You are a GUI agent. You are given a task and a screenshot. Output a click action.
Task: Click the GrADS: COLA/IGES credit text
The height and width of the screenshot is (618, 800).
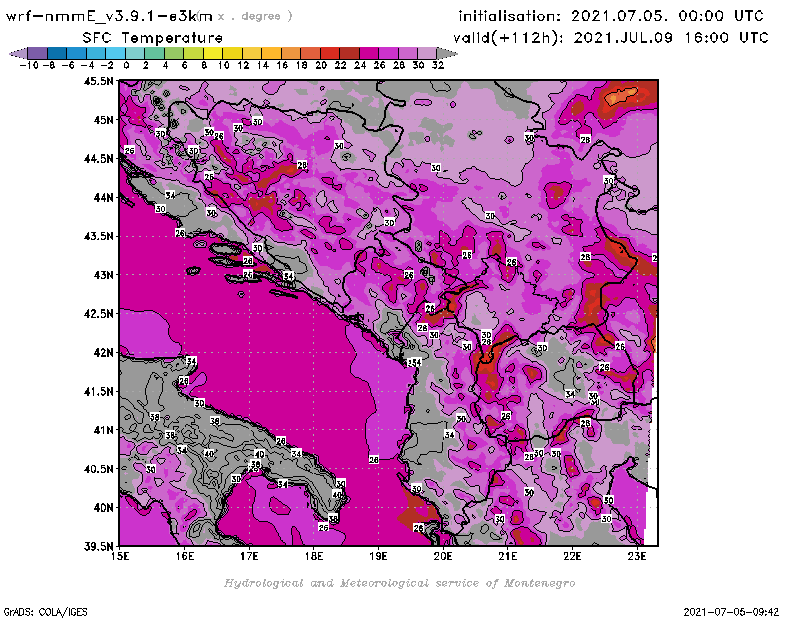coord(45,612)
